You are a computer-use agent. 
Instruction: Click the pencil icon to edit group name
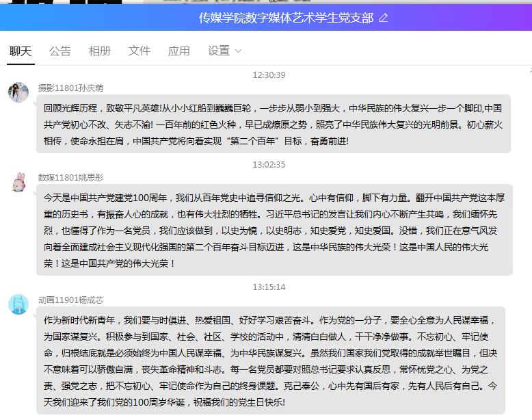[383, 18]
